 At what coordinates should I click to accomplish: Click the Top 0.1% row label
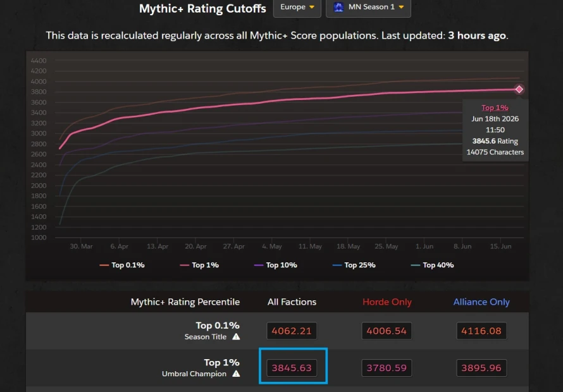[x=218, y=325]
